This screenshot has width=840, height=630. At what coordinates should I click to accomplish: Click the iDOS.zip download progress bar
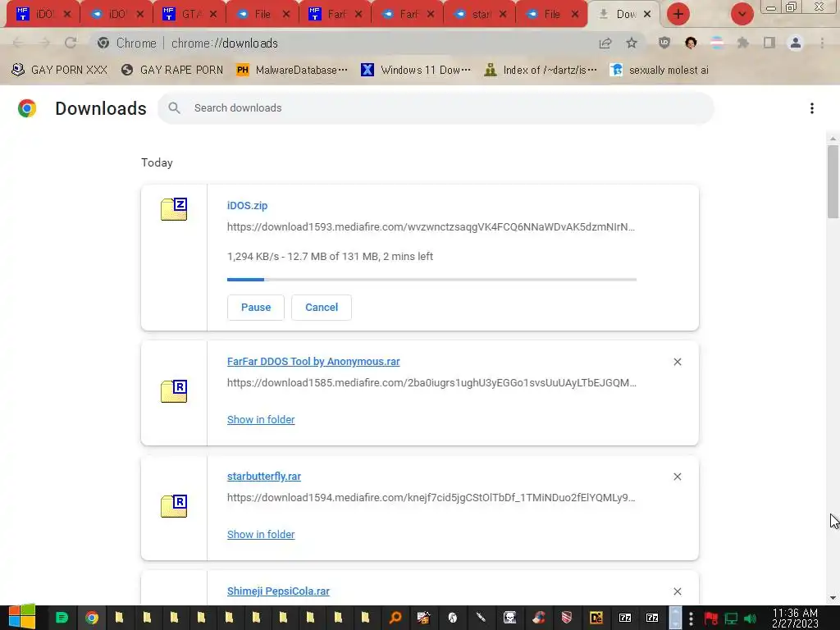point(431,279)
